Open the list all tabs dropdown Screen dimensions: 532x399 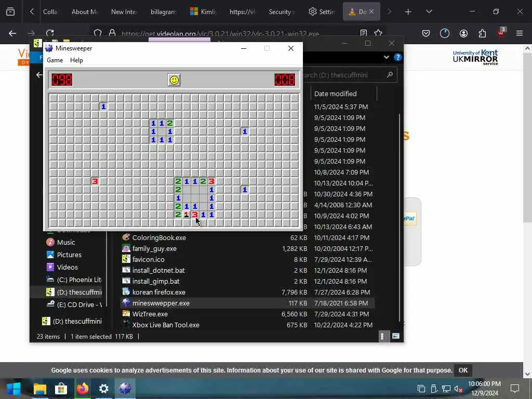point(429,12)
